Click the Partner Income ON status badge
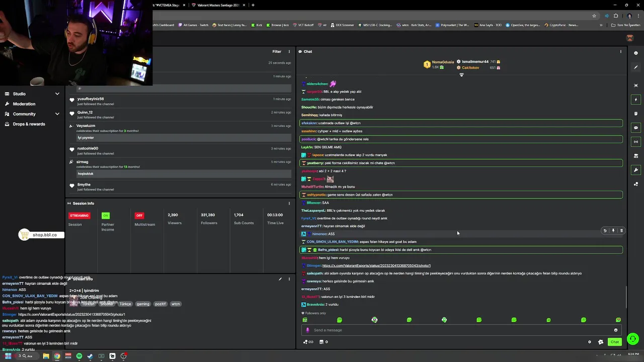 pos(105,215)
